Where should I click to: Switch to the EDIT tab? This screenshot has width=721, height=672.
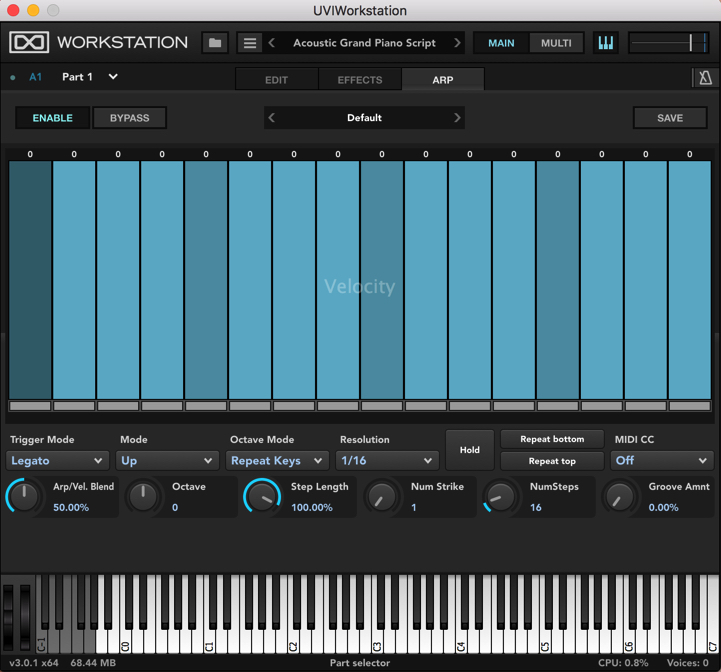[276, 80]
